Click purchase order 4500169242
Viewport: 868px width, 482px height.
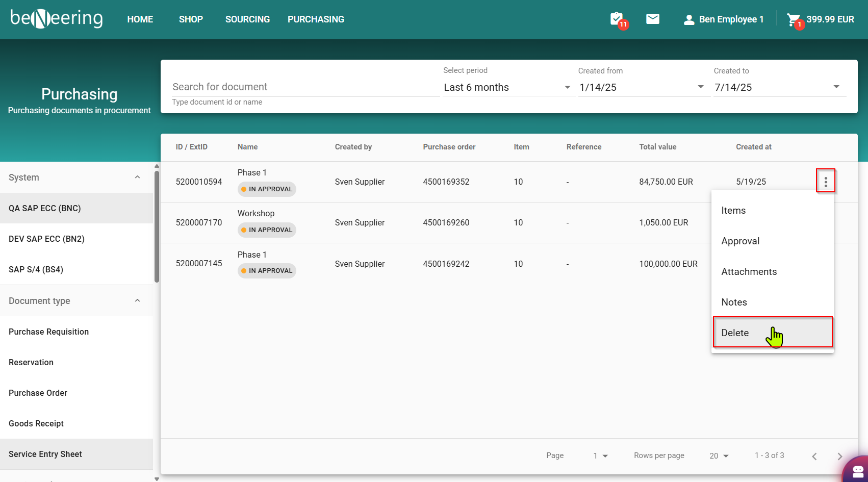(x=446, y=264)
